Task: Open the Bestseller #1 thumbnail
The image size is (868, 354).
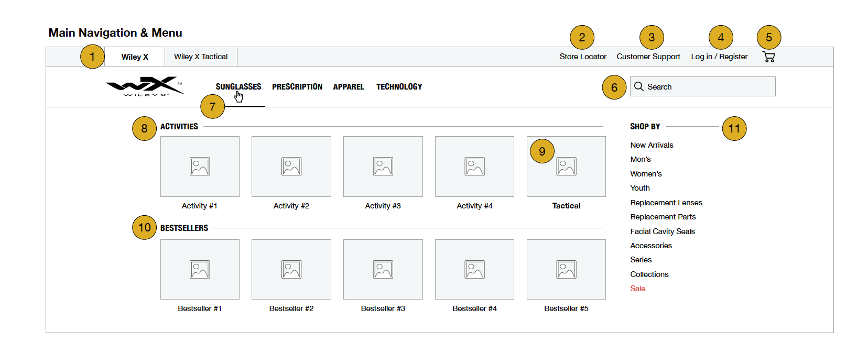Action: (200, 269)
